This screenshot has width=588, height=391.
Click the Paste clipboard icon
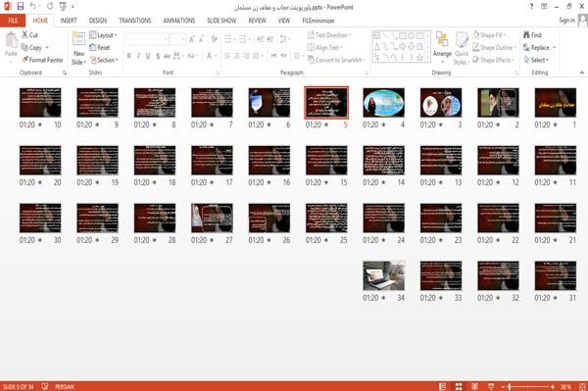[11, 40]
